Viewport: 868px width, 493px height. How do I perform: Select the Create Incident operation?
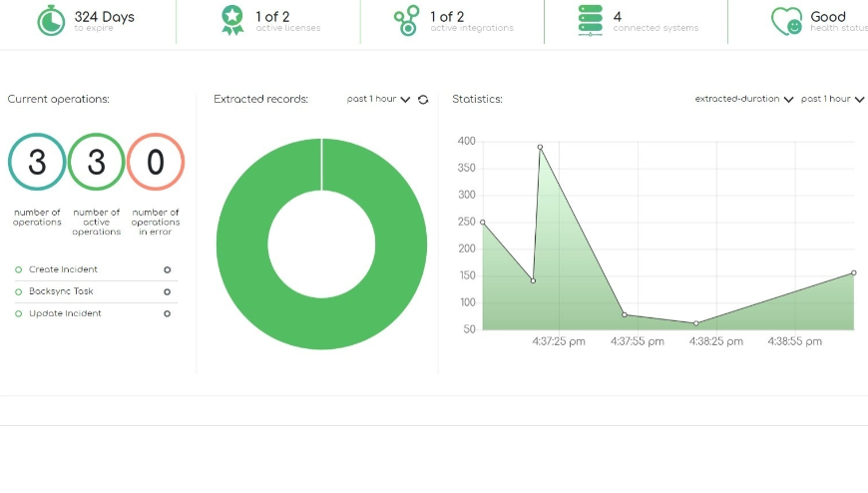(63, 269)
